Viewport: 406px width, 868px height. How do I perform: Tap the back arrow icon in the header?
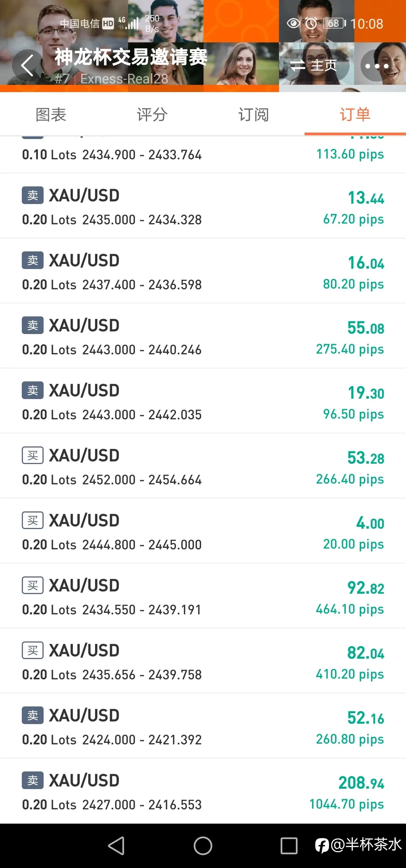pos(27,65)
